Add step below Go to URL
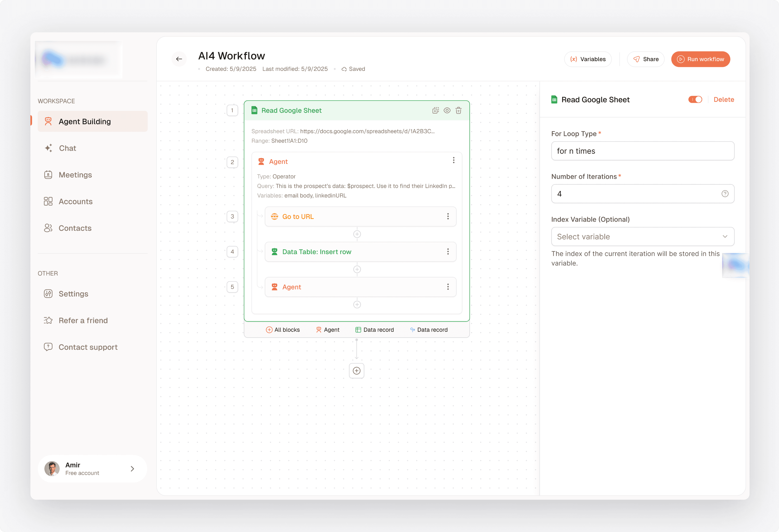The height and width of the screenshot is (532, 779). point(357,234)
